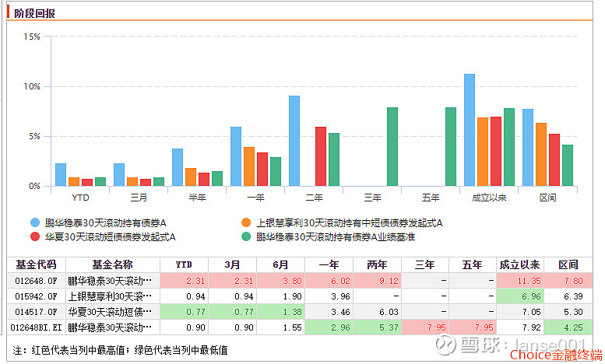This screenshot has width=605, height=364.
Task: Sort by 五年 column header
Action: [473, 265]
